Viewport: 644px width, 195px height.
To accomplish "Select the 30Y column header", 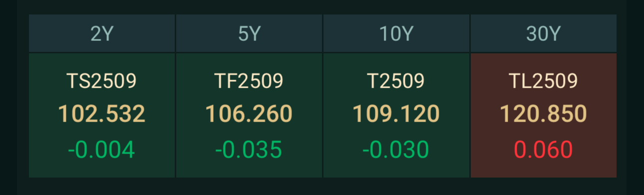I will tap(544, 33).
